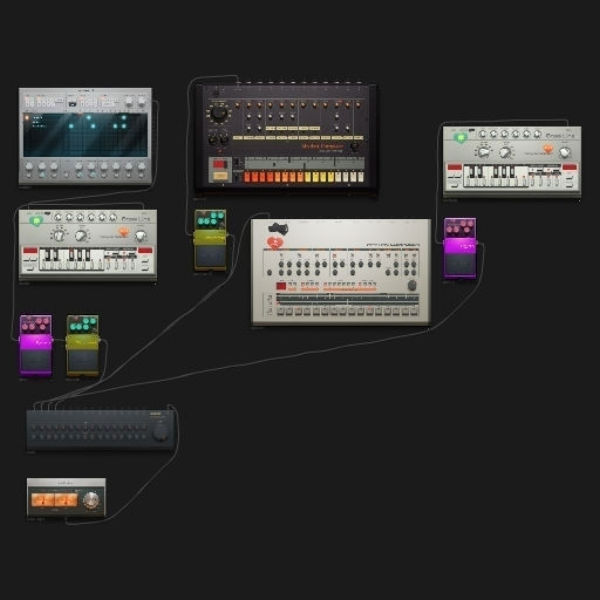Toggle the first yellow step button on the black 808 drum machine
The width and height of the screenshot is (600, 600).
(x=308, y=176)
